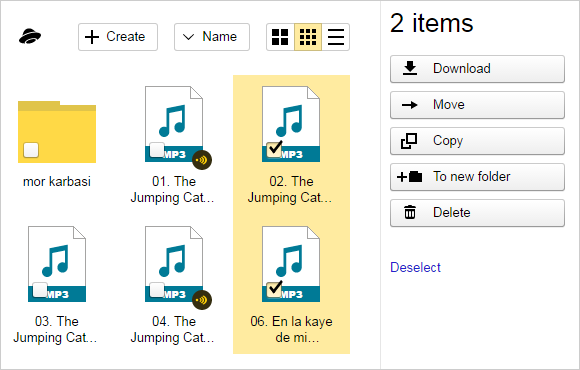Open the Name sort dropdown
Viewport: 580px width, 370px height.
212,37
